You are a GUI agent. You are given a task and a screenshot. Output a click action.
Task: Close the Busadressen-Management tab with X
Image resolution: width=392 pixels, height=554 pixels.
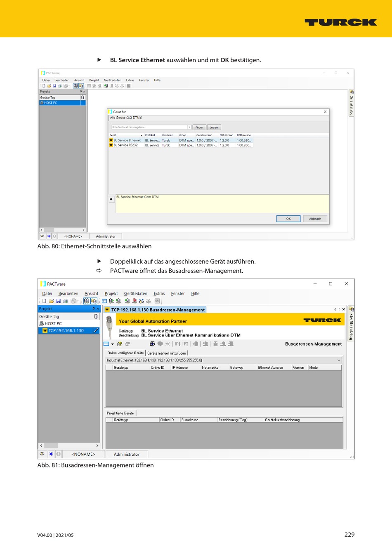coord(344,309)
